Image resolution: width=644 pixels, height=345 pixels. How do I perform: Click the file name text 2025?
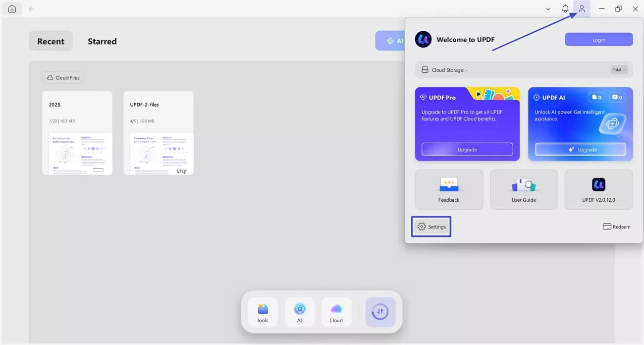(54, 105)
